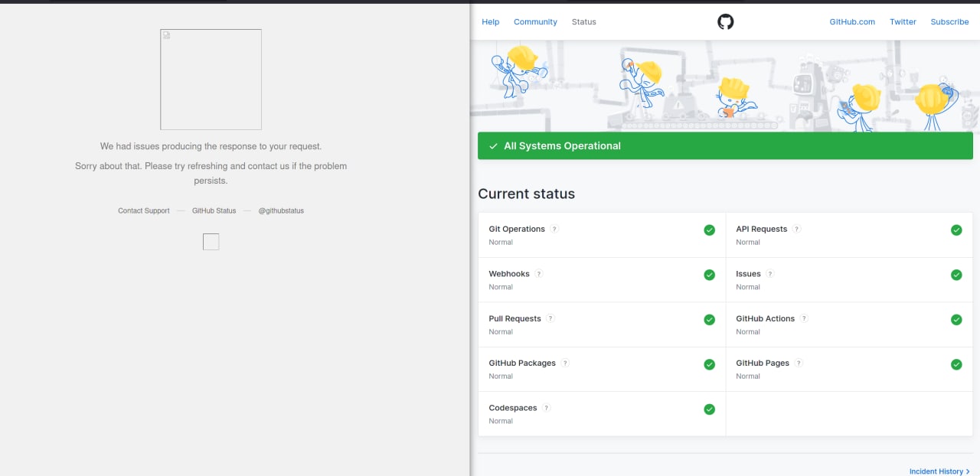This screenshot has height=476, width=980.
Task: Click the API Requests label
Action: [x=761, y=229]
